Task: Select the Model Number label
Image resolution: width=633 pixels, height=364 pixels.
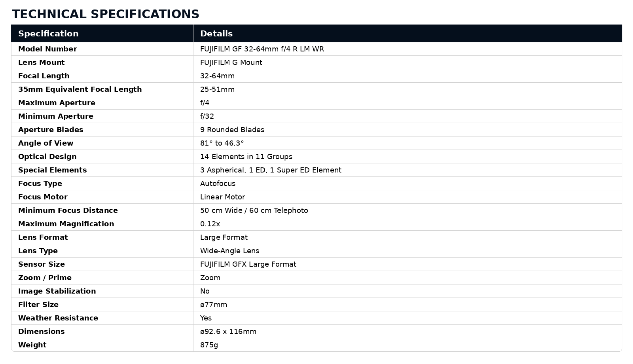Action: point(47,49)
